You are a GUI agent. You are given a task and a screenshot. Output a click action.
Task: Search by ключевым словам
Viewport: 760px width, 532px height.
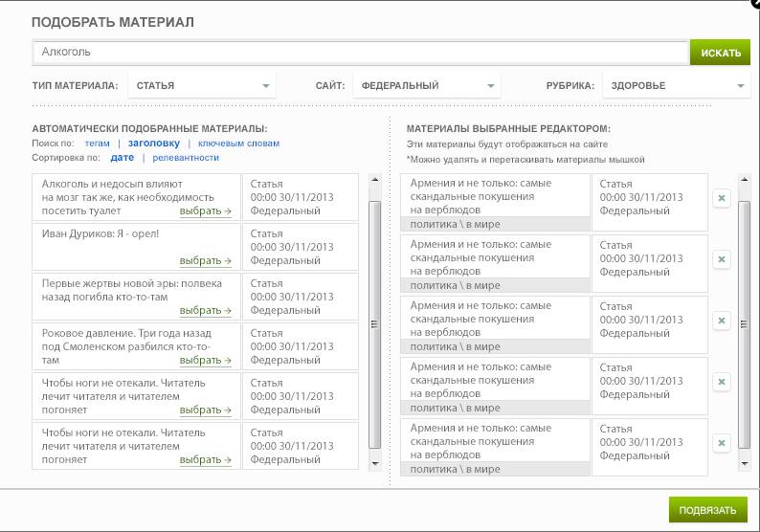click(238, 144)
